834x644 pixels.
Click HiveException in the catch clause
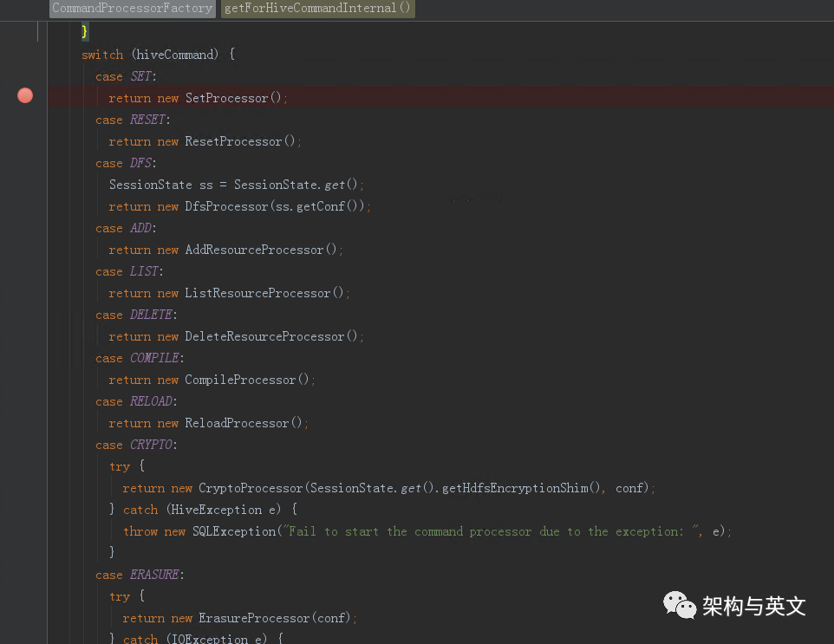[216, 510]
